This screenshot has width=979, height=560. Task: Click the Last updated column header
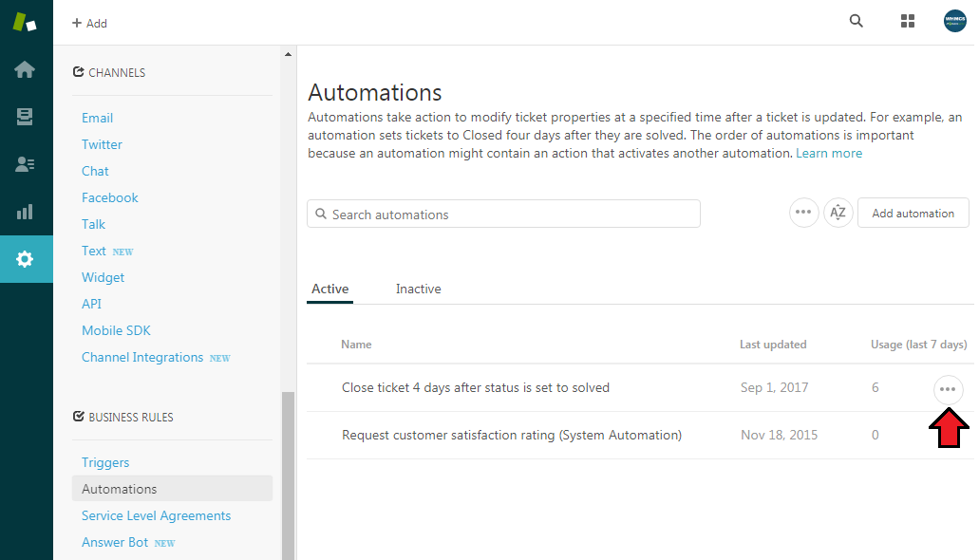773,345
